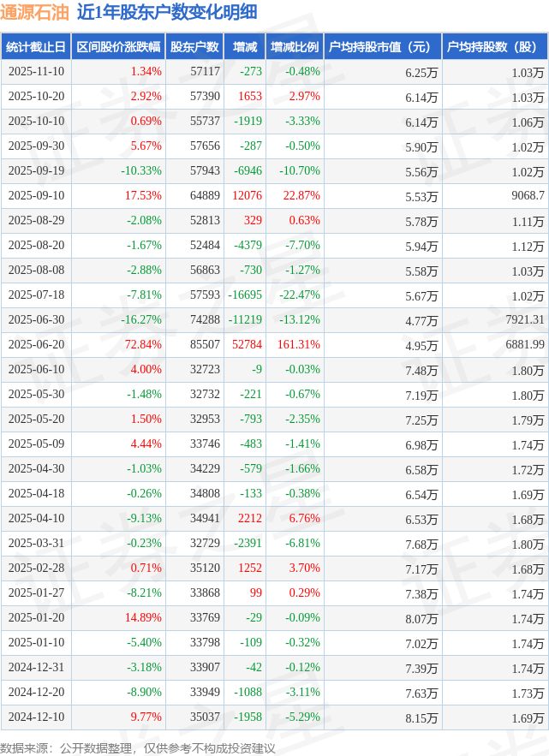The width and height of the screenshot is (549, 756).
Task: Click the 2025-11-10 date cell
Action: point(35,72)
